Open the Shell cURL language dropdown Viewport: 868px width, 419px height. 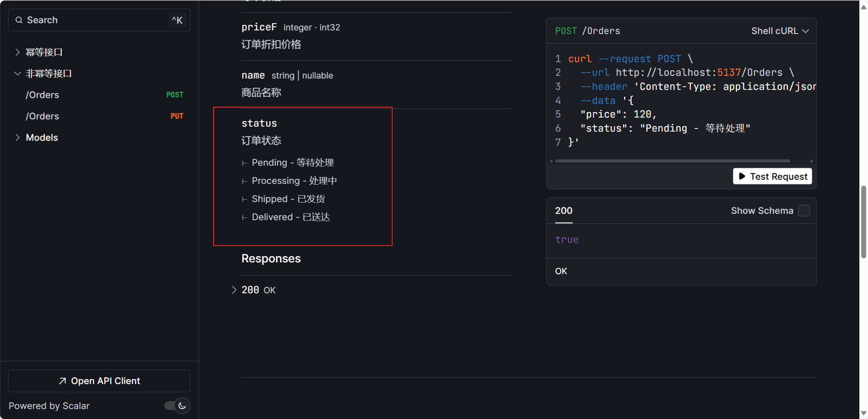tap(779, 31)
